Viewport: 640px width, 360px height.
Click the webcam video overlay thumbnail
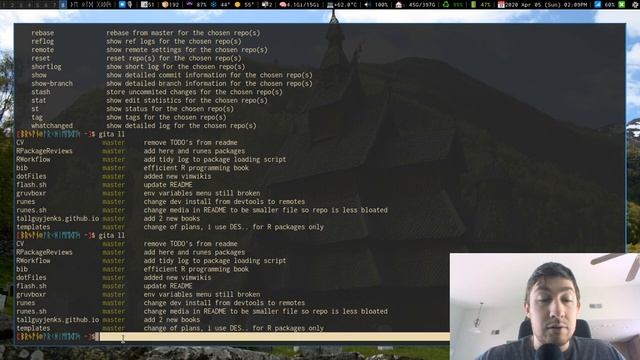tap(545, 307)
